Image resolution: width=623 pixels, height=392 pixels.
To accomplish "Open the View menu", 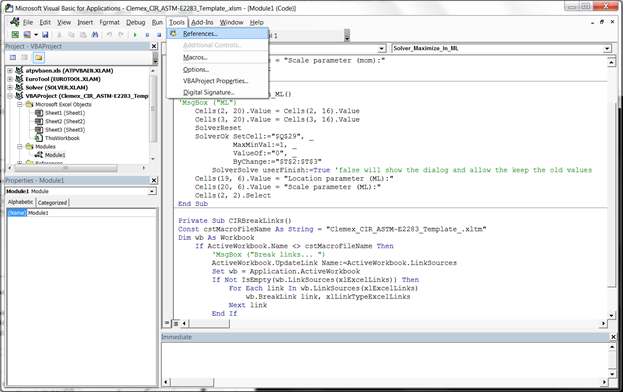I will point(64,22).
